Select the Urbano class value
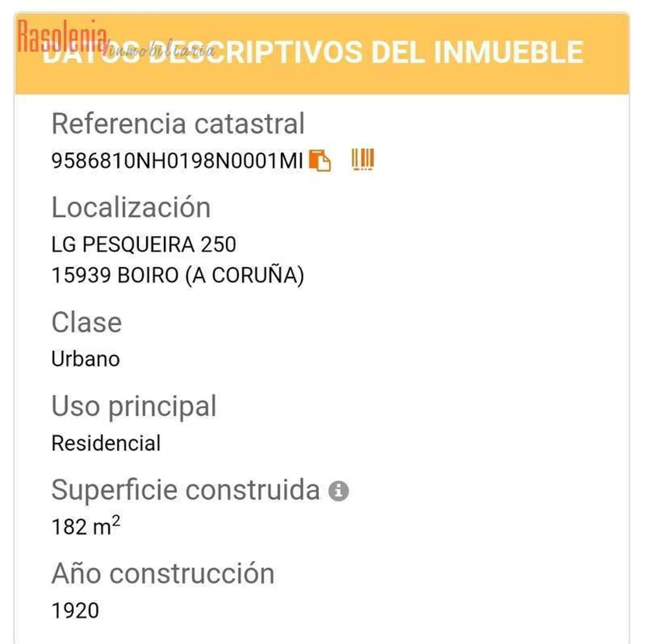Image resolution: width=645 pixels, height=644 pixels. (85, 359)
